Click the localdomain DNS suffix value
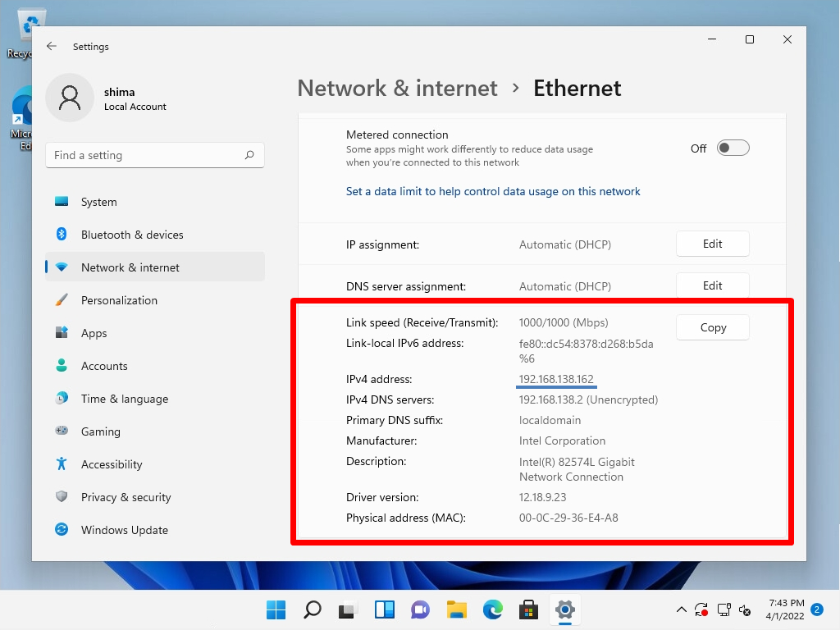This screenshot has width=840, height=630. point(550,420)
